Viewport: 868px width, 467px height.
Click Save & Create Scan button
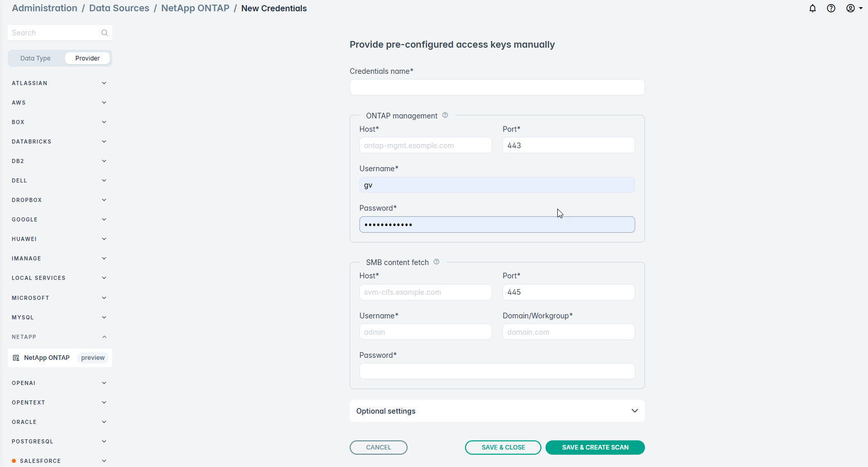pos(595,448)
